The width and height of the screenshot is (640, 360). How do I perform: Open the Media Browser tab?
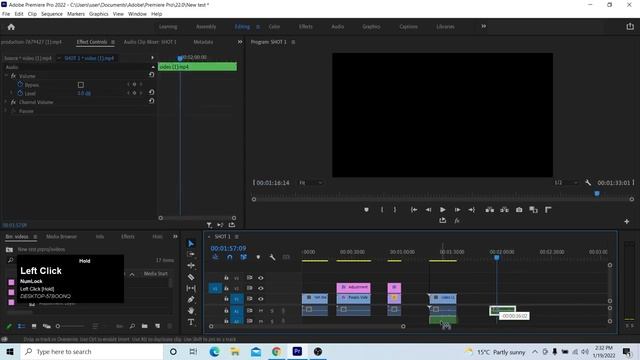[x=61, y=237]
